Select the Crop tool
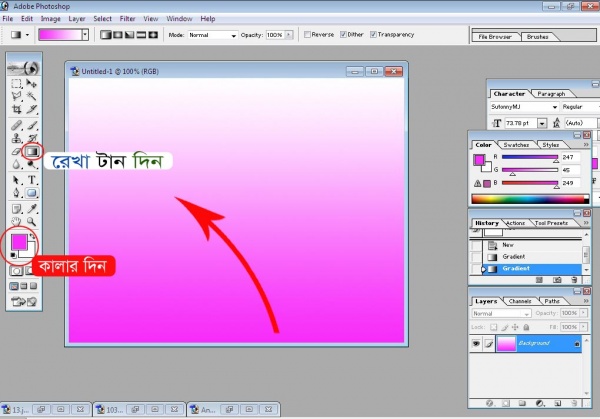 click(16, 109)
